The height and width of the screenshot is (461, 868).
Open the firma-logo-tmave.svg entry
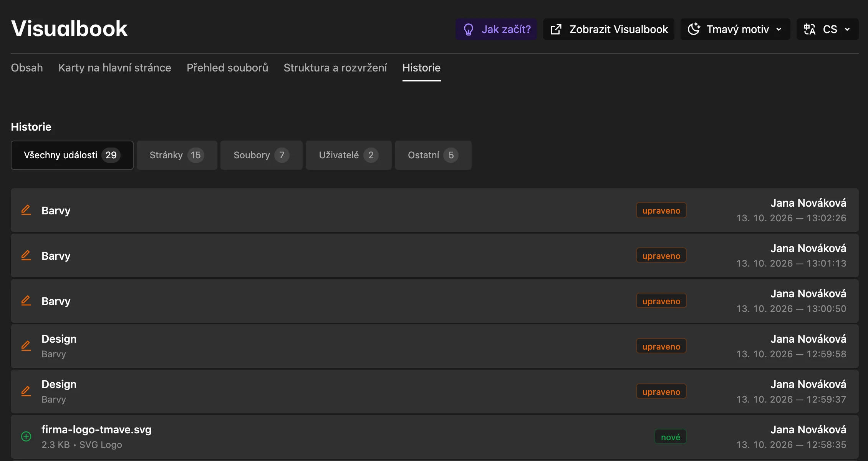[x=435, y=437]
